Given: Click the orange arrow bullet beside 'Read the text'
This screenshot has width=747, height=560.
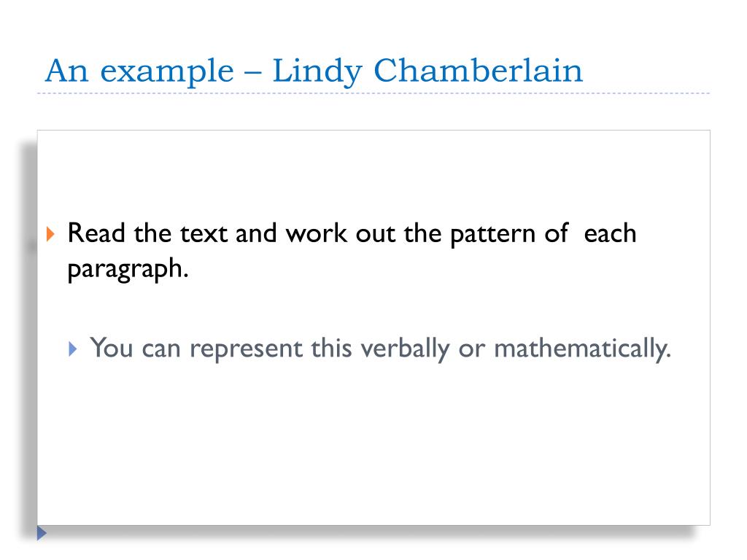Looking at the screenshot, I should click(x=50, y=234).
